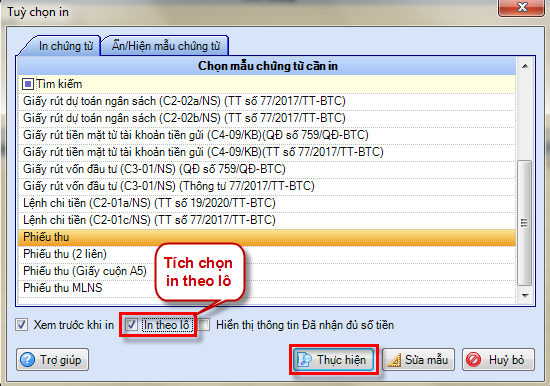Close the Tuỳ chọn in dialog
Image resolution: width=550 pixels, height=386 pixels.
(521, 7)
